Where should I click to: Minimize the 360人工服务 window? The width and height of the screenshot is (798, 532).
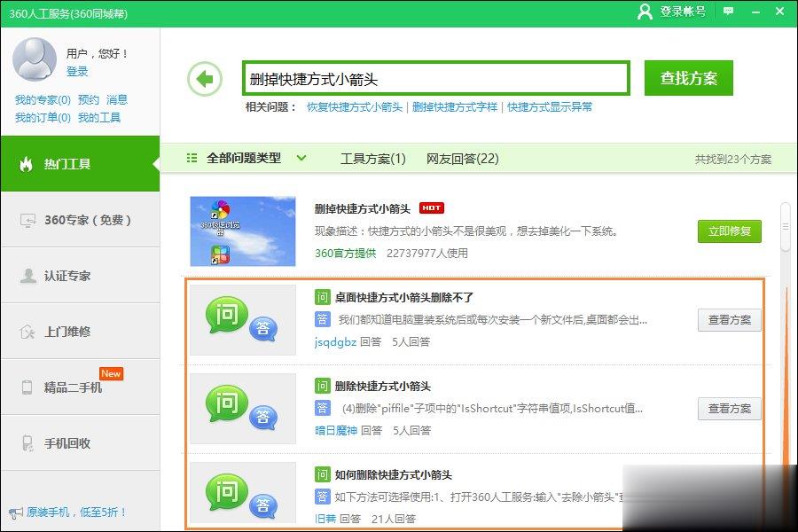tap(755, 12)
